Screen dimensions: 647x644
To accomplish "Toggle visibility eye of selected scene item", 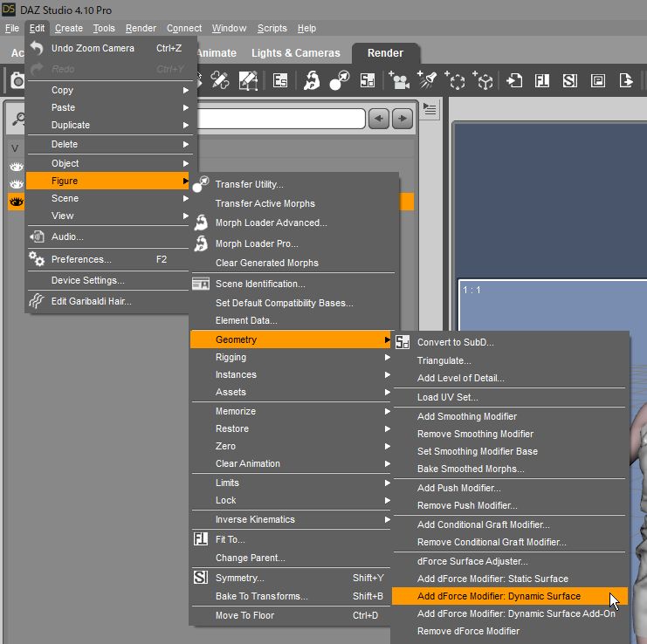I will click(x=17, y=202).
